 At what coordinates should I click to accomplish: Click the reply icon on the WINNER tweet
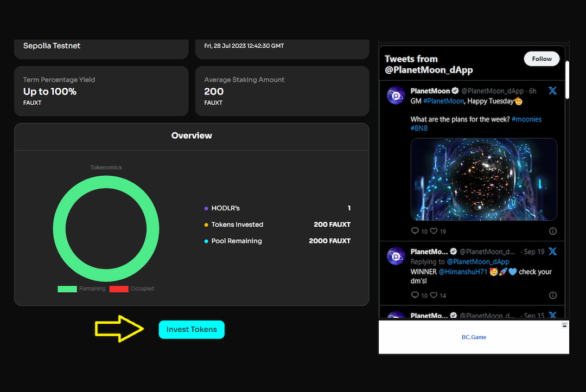pyautogui.click(x=415, y=295)
